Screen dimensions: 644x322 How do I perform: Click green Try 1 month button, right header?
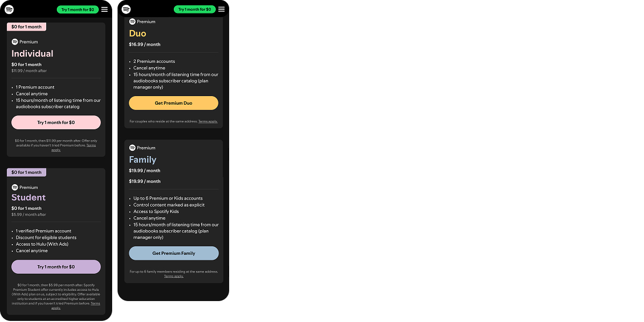(x=194, y=9)
